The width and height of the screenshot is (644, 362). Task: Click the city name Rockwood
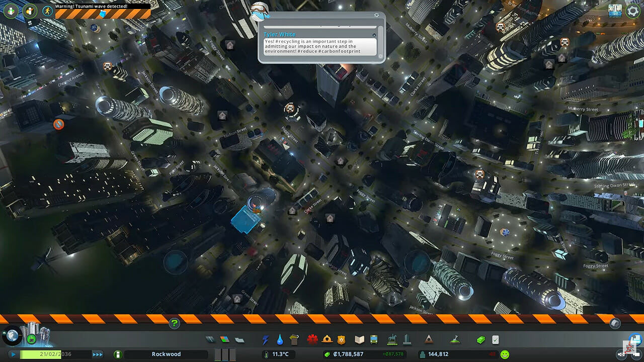coord(166,354)
